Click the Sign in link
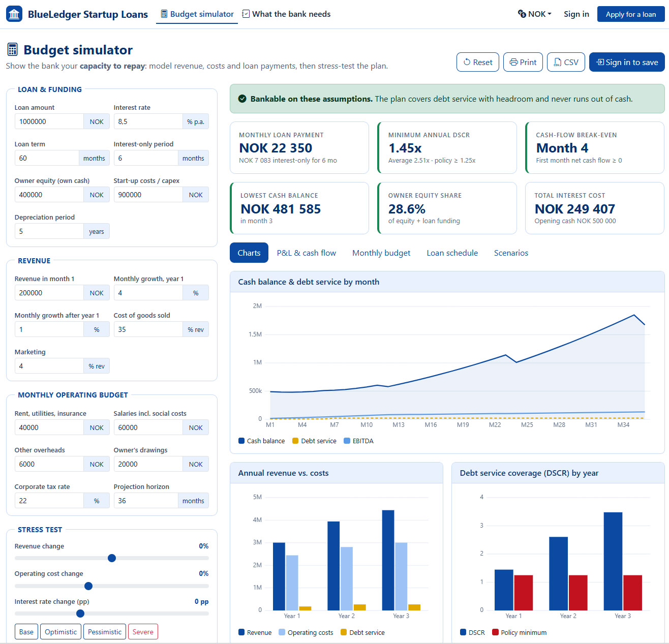This screenshot has width=669, height=644. 576,14
